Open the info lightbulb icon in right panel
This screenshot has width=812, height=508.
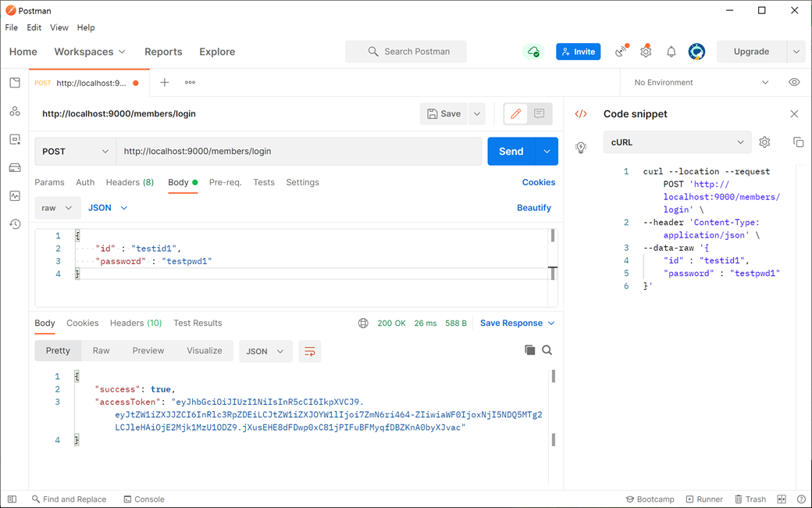click(581, 148)
